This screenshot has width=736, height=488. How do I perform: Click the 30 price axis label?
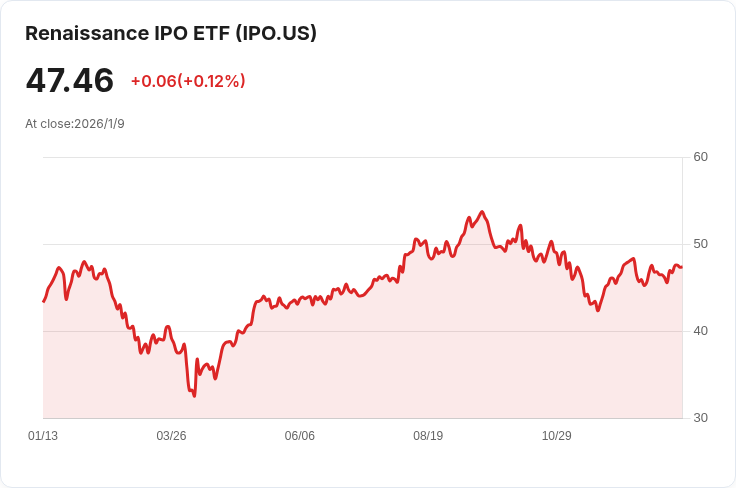coord(700,418)
